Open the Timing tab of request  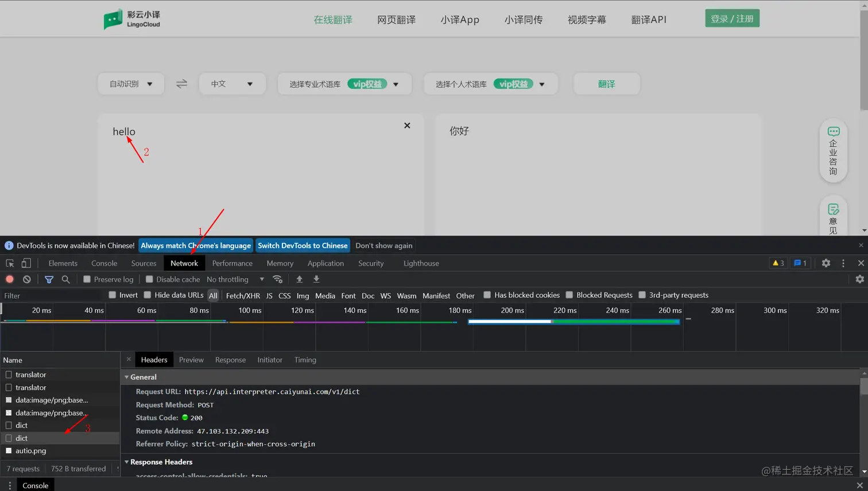(x=305, y=360)
